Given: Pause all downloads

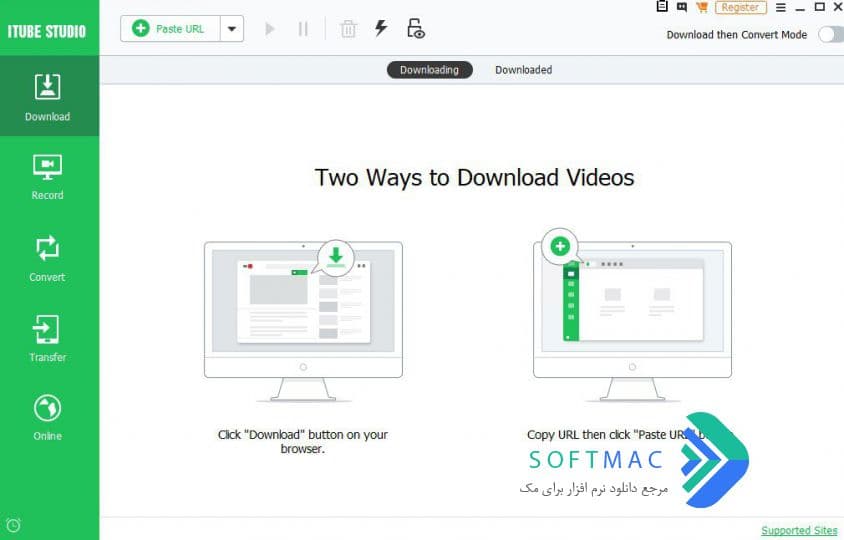Looking at the screenshot, I should click(303, 29).
